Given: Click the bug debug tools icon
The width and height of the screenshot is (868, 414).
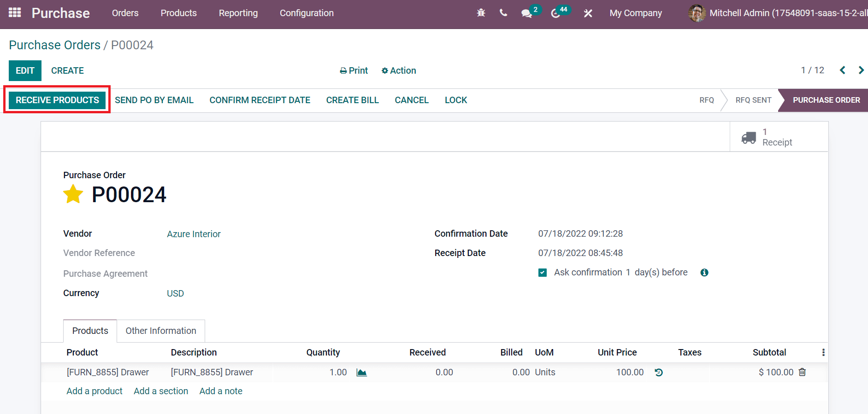Looking at the screenshot, I should (481, 13).
